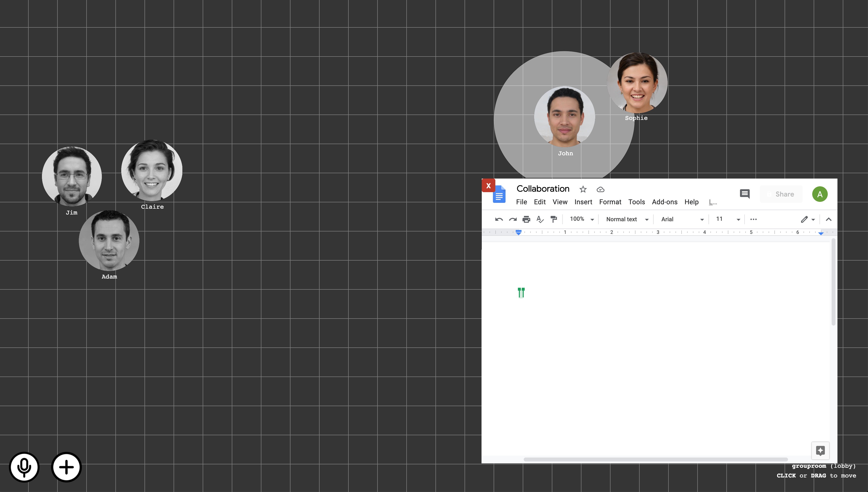Click the cloud document status icon
The image size is (868, 492).
click(600, 189)
